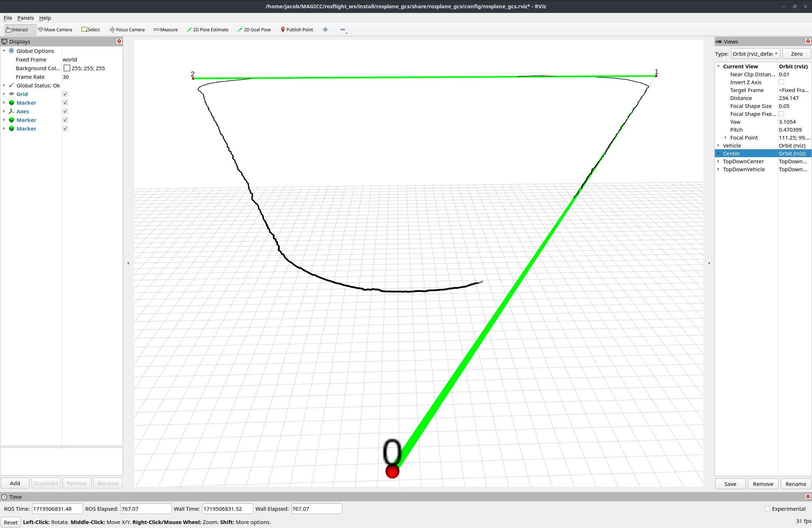Open the Panels menu
This screenshot has height=528, width=812.
pyautogui.click(x=25, y=18)
